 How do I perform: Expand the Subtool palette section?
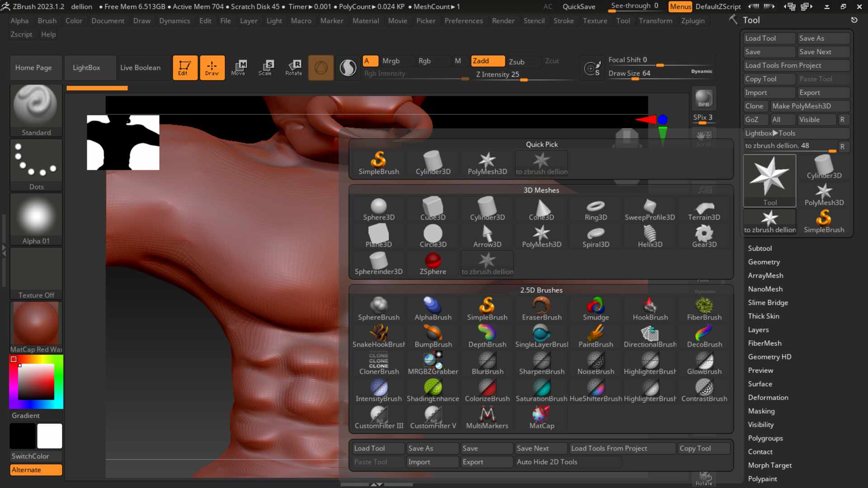pos(759,249)
